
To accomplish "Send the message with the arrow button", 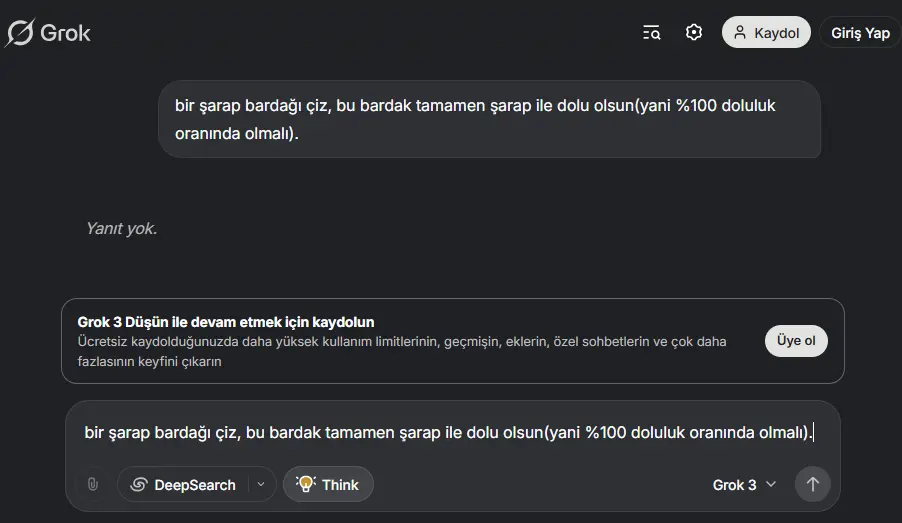I will click(x=812, y=484).
